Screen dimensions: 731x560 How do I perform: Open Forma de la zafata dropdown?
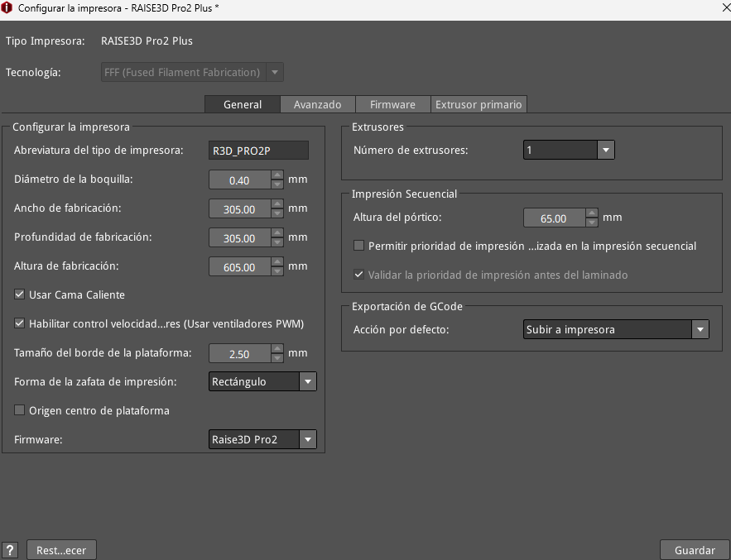307,381
